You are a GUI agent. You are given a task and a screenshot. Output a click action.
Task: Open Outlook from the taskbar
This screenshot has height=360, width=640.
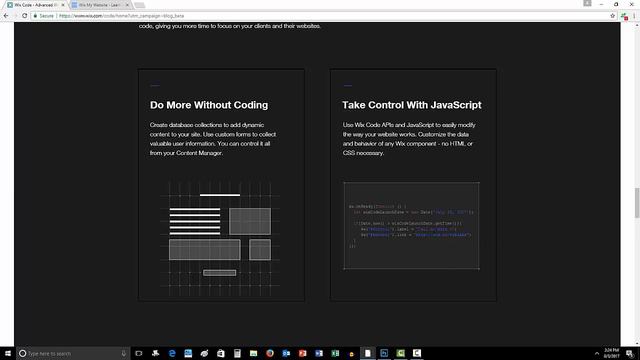(286, 353)
